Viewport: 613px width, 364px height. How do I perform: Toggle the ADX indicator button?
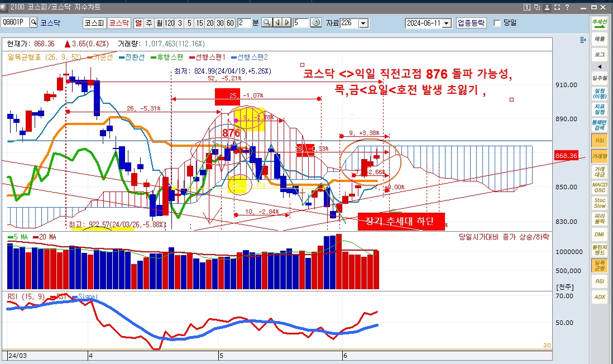click(x=599, y=297)
